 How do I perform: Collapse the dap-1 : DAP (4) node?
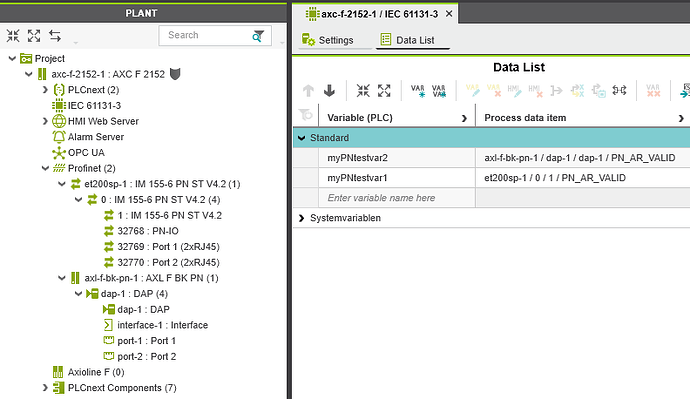click(78, 294)
